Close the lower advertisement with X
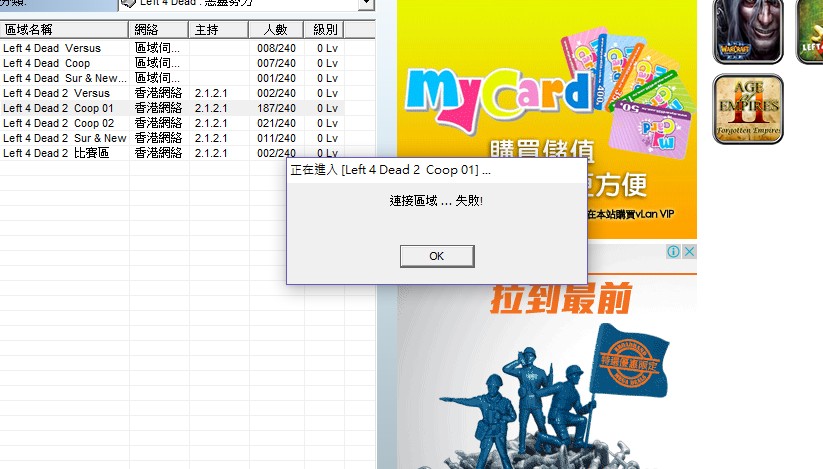This screenshot has width=823, height=469. [x=689, y=252]
